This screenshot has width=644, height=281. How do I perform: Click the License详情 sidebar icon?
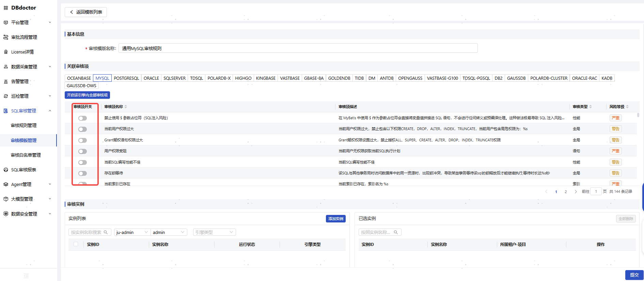6,52
